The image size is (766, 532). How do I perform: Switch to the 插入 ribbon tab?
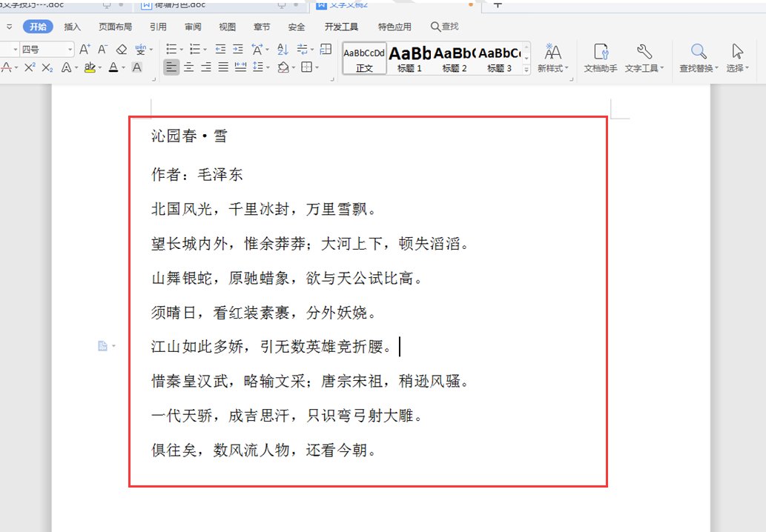click(73, 27)
